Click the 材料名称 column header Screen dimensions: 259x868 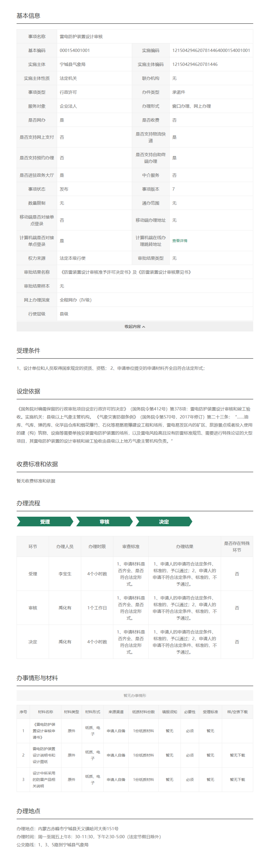point(46,712)
